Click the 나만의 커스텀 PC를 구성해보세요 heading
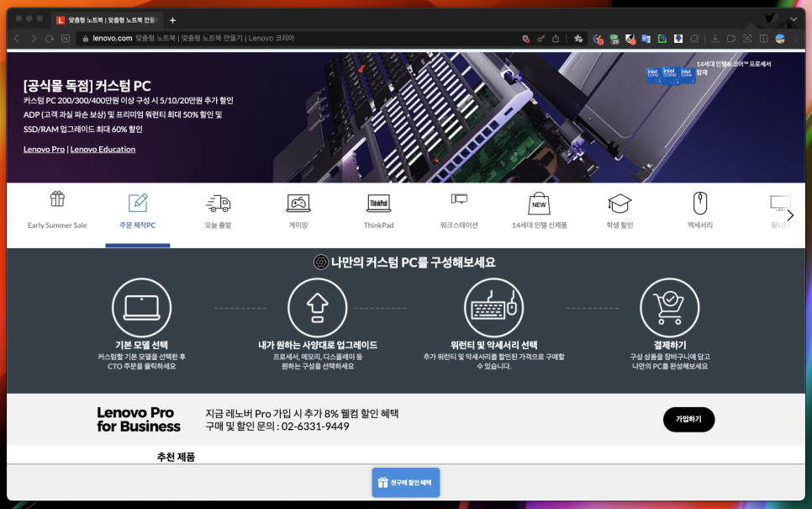 tap(414, 262)
